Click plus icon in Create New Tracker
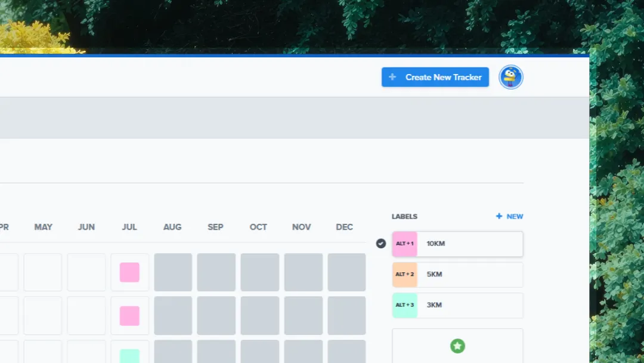Screen dimensions: 644x363 click(392, 77)
